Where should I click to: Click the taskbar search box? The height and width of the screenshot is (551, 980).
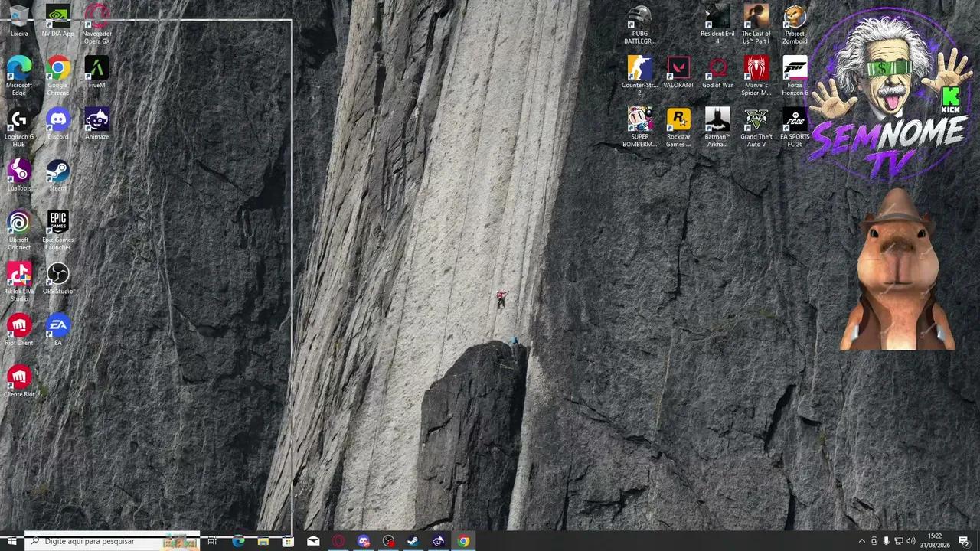point(113,541)
